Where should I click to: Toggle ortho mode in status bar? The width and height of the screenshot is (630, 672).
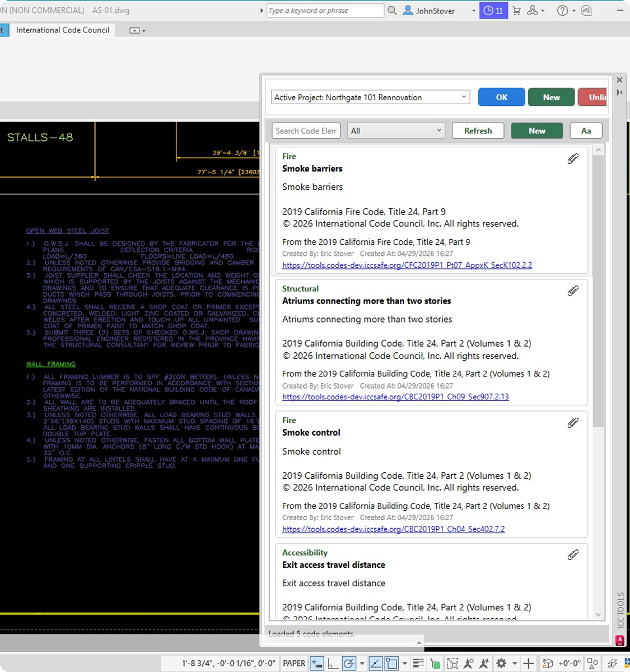click(x=333, y=664)
